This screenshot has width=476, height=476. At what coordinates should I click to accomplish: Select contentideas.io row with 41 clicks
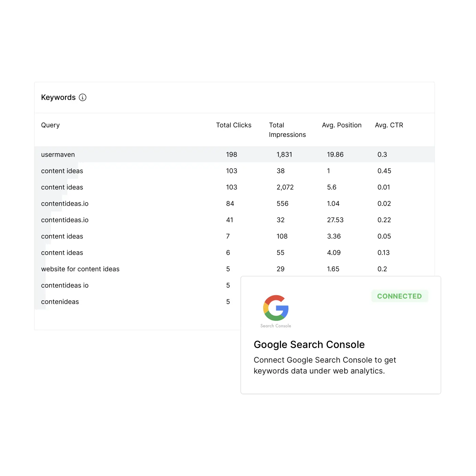pos(234,220)
